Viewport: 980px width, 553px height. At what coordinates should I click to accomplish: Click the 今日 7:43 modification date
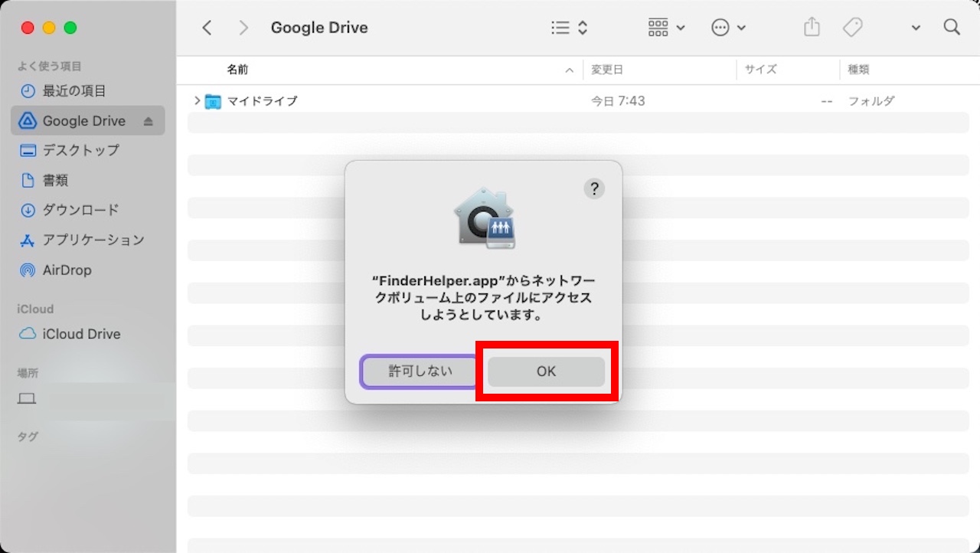tap(618, 101)
